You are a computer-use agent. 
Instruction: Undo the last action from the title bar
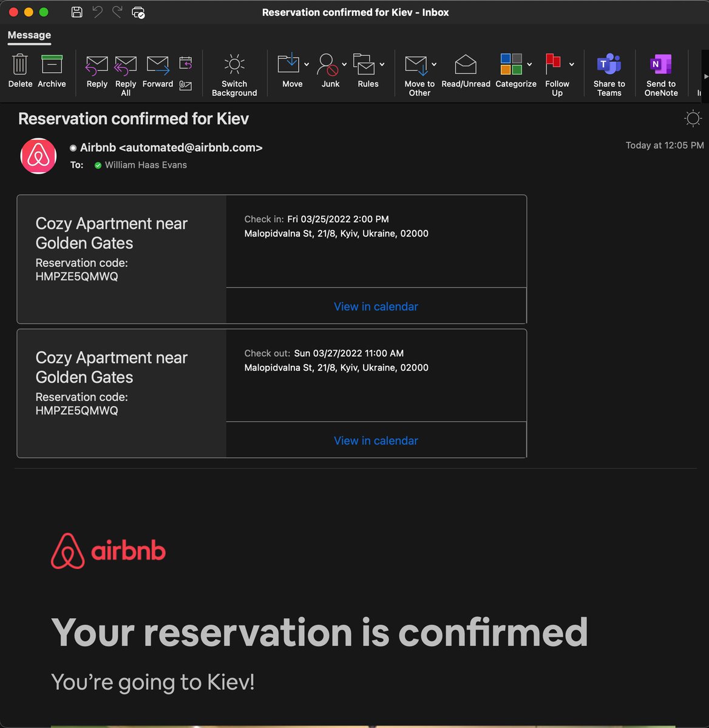tap(97, 12)
